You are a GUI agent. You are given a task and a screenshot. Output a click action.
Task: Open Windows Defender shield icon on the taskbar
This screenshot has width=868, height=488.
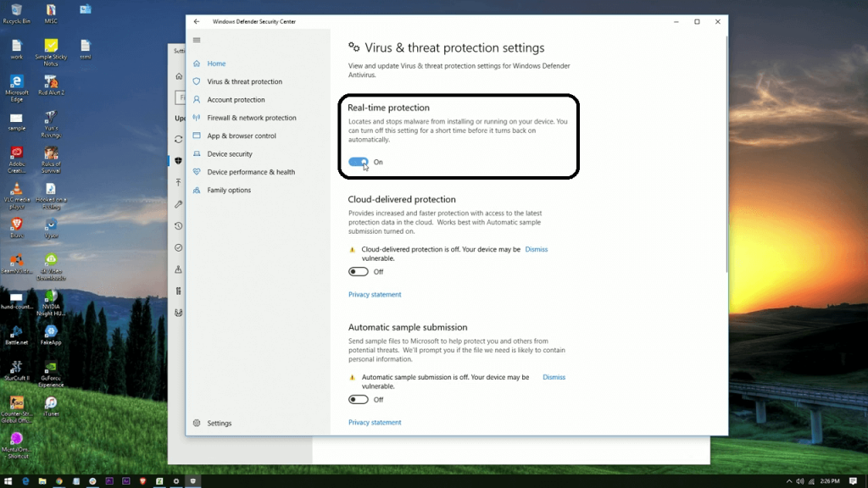(x=192, y=480)
